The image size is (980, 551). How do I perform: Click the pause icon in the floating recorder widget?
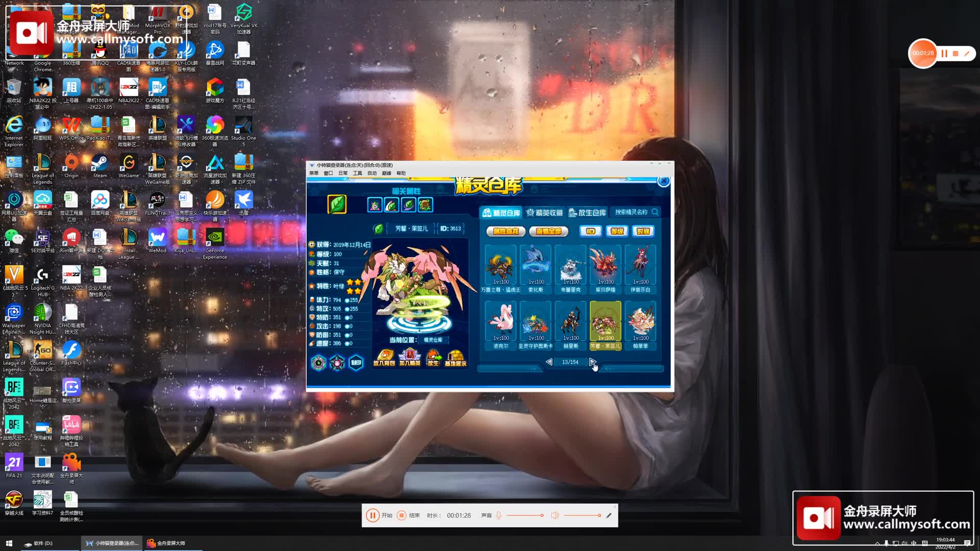(944, 53)
